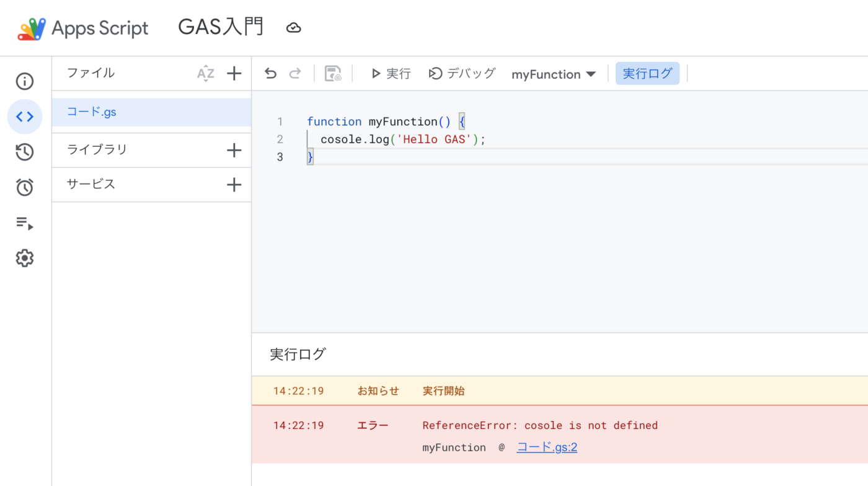Click the redo arrow in toolbar
Viewport: 868px width, 486px height.
click(295, 74)
